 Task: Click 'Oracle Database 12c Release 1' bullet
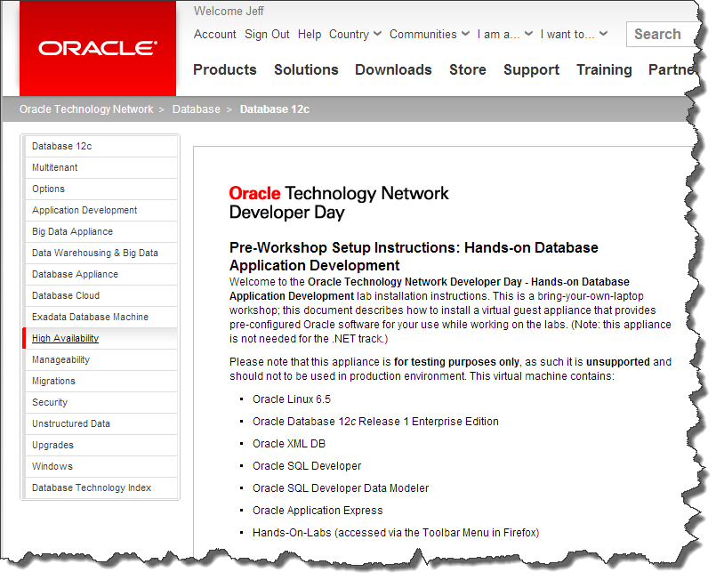375,422
